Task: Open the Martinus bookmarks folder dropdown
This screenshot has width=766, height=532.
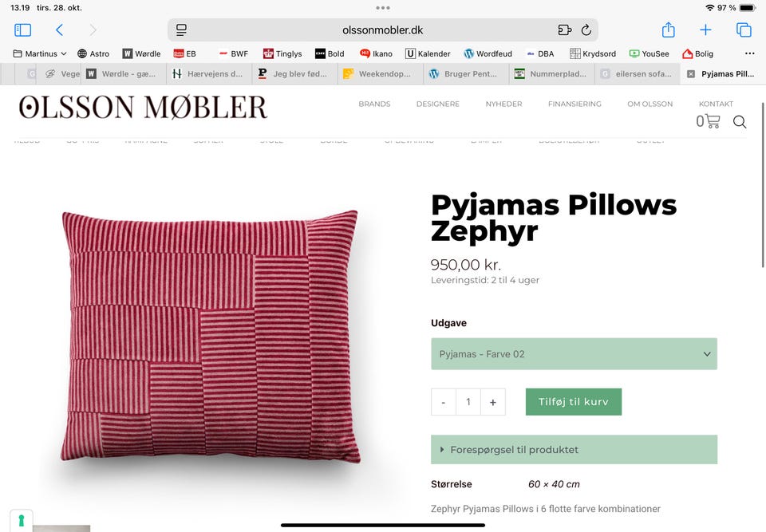Action: click(x=40, y=53)
